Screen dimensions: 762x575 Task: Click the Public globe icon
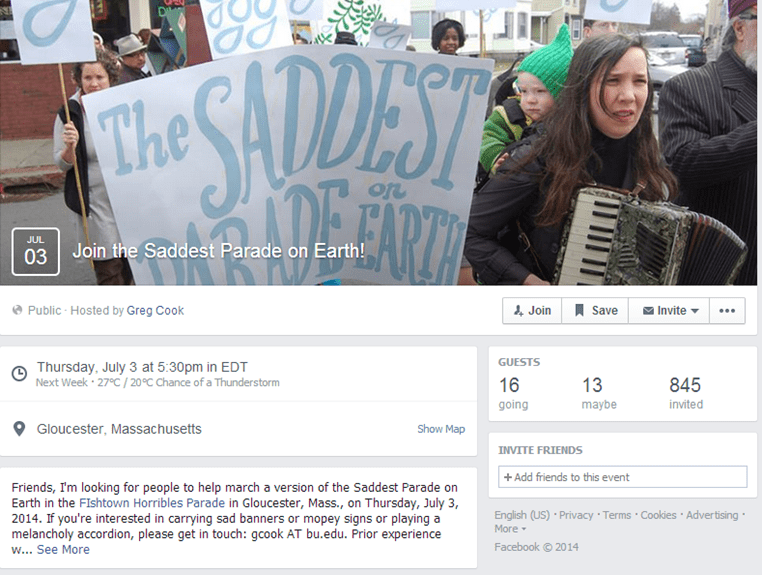click(17, 310)
